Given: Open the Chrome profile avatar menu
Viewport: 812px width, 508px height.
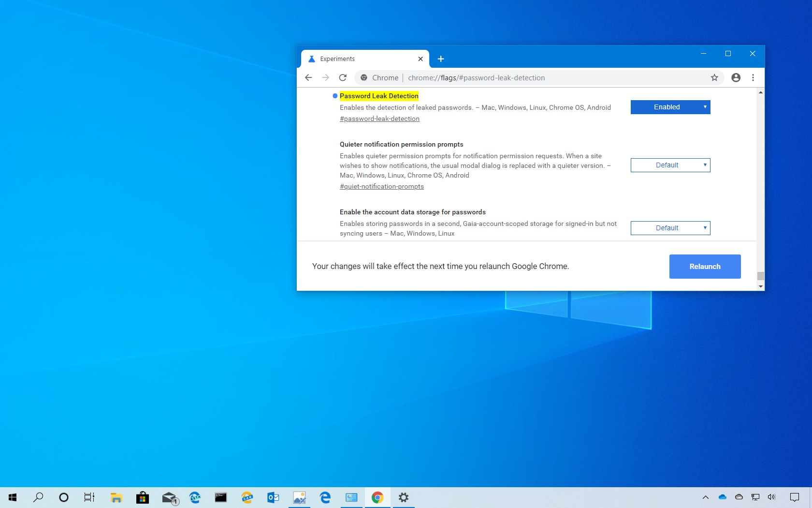Looking at the screenshot, I should click(736, 77).
